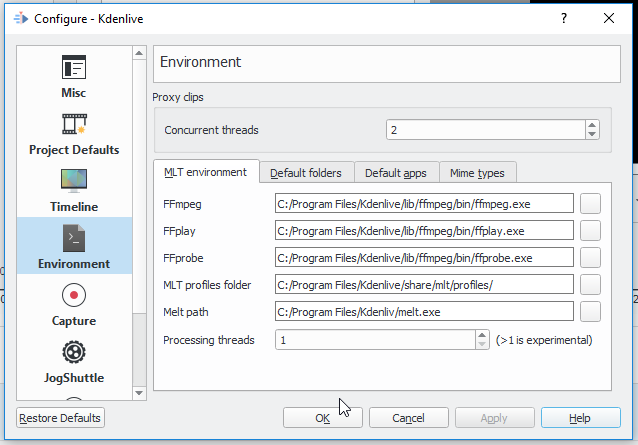Open the Default apps tab
The height and width of the screenshot is (445, 638).
(x=396, y=173)
